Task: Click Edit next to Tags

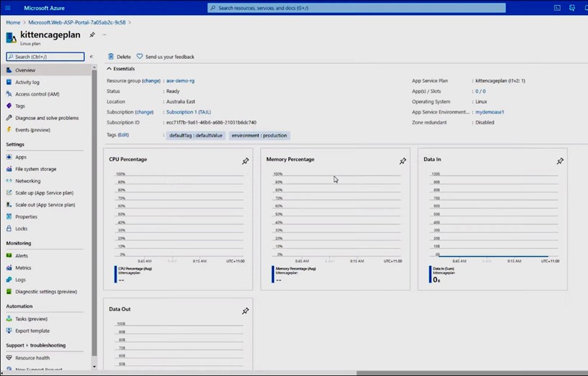Action: (123, 135)
